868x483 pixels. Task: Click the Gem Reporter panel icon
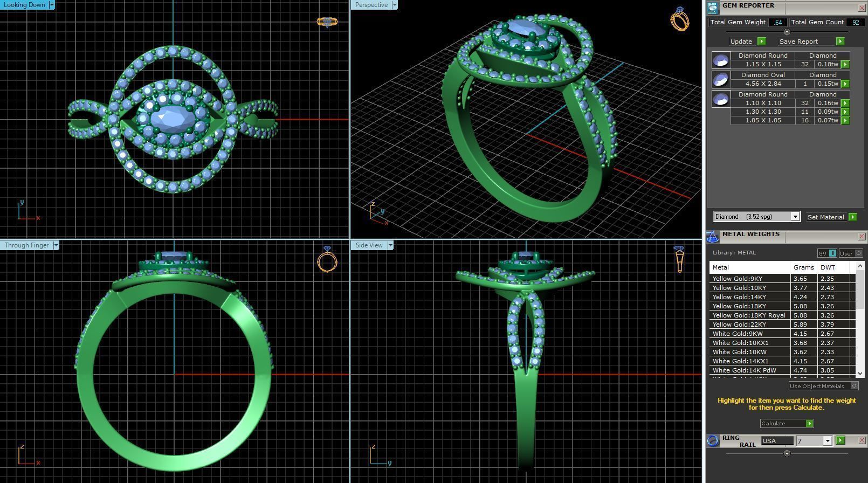[713, 8]
